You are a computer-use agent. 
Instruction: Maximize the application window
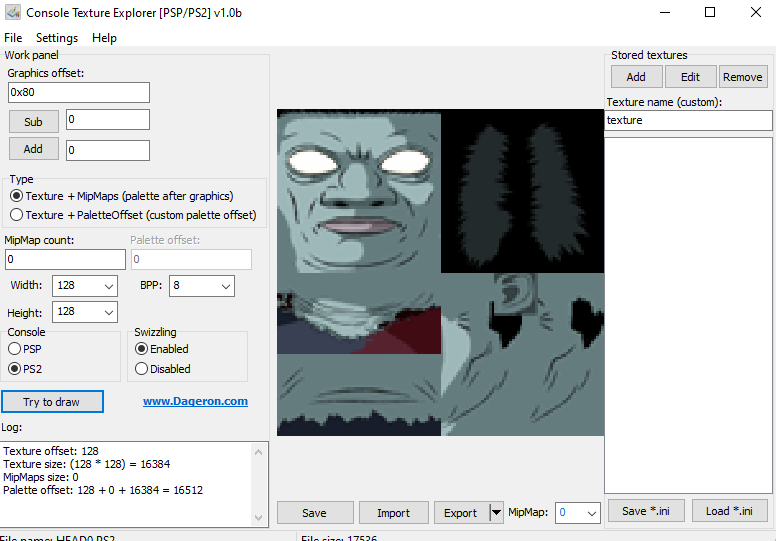coord(710,12)
